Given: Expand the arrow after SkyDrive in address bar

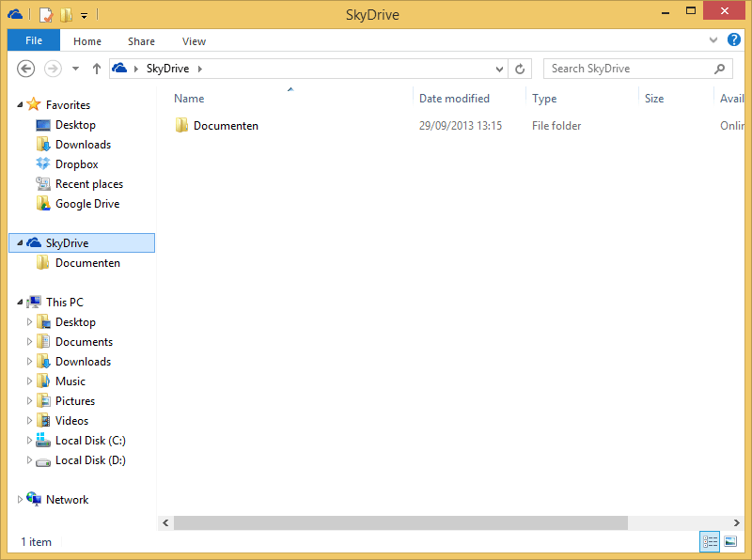Looking at the screenshot, I should point(199,69).
